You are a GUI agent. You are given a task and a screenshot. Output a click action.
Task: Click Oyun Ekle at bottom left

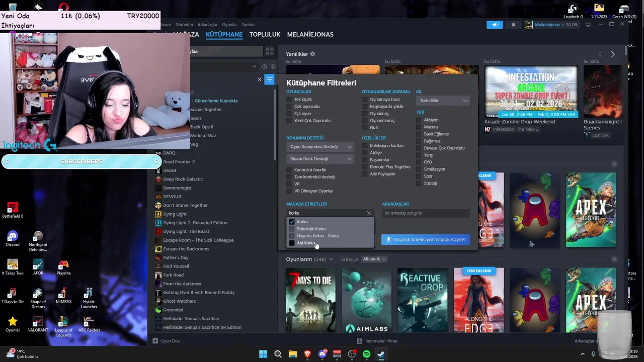pos(167,341)
